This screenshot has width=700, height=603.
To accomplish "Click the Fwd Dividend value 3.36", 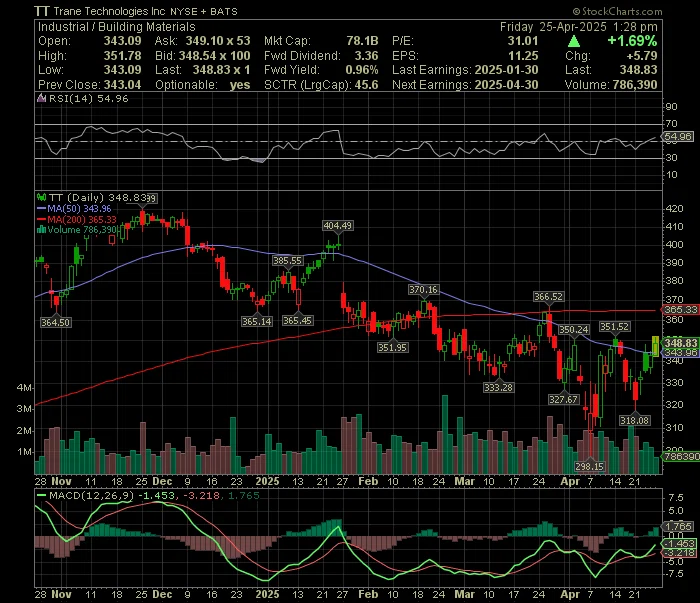I will pos(366,56).
